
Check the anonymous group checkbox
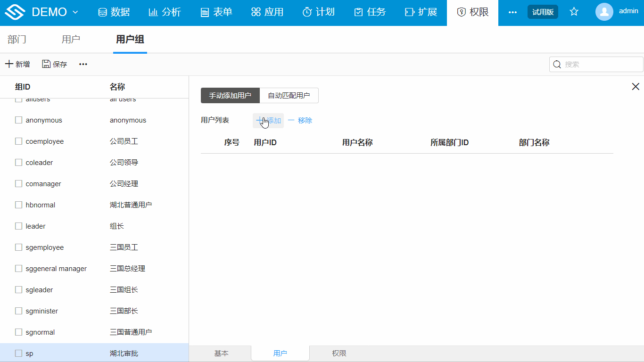coord(18,120)
